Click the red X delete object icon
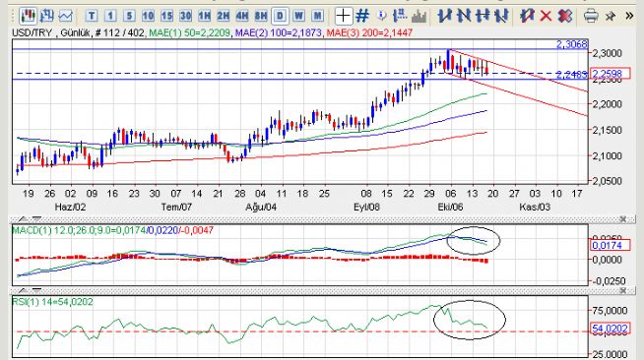644x360 pixels. (546, 16)
